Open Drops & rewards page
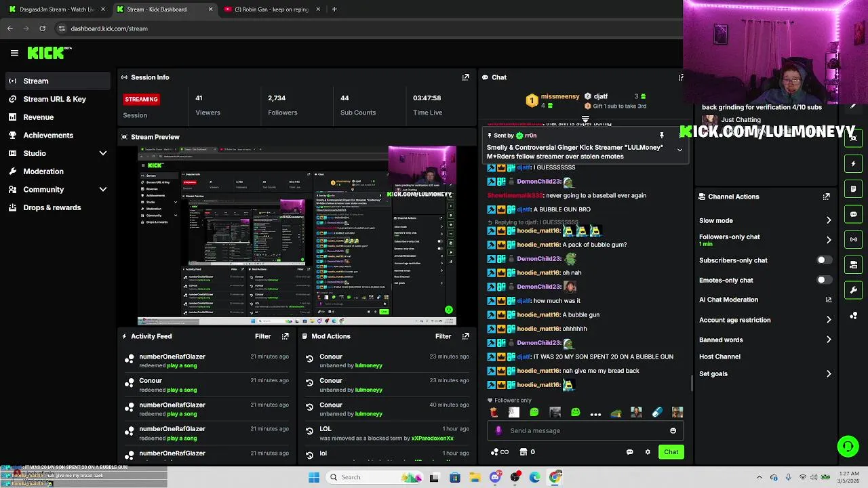The height and width of the screenshot is (488, 868). 58,207
